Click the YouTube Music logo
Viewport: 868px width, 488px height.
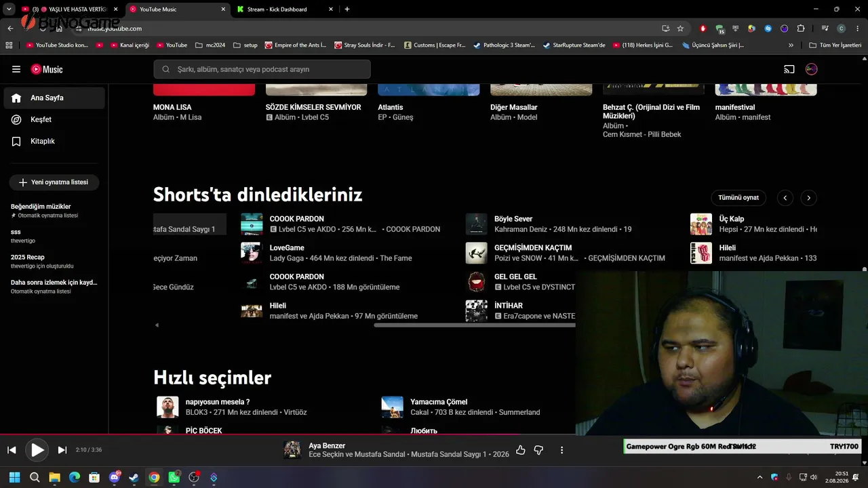click(x=47, y=69)
